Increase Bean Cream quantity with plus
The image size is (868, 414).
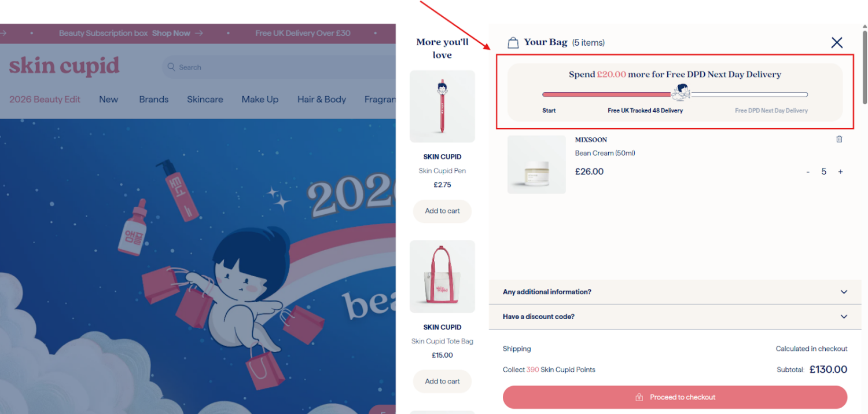coord(840,172)
